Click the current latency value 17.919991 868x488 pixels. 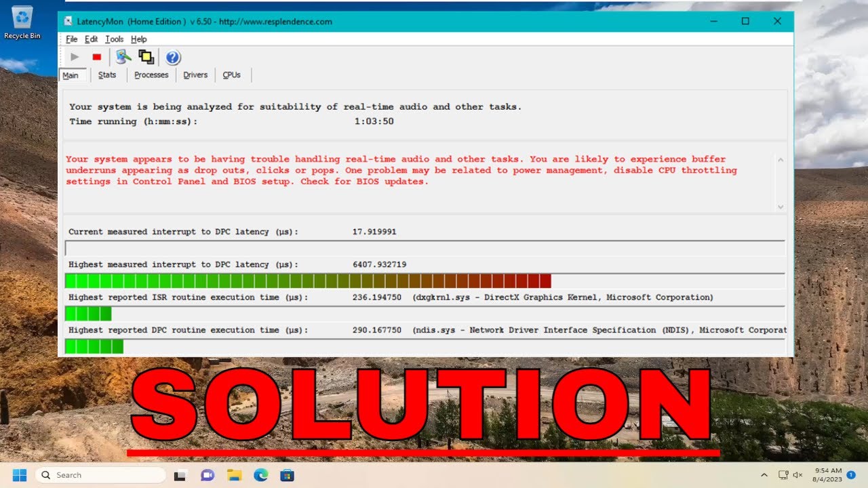point(374,232)
